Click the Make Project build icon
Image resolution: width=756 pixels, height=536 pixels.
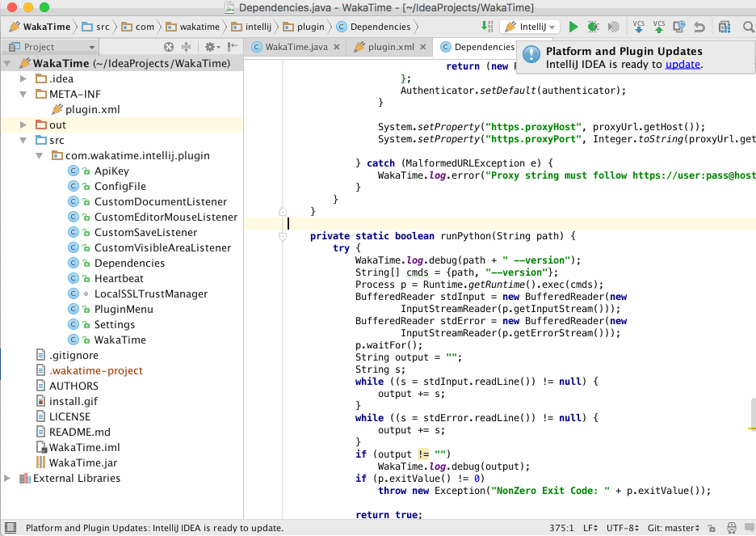click(487, 27)
